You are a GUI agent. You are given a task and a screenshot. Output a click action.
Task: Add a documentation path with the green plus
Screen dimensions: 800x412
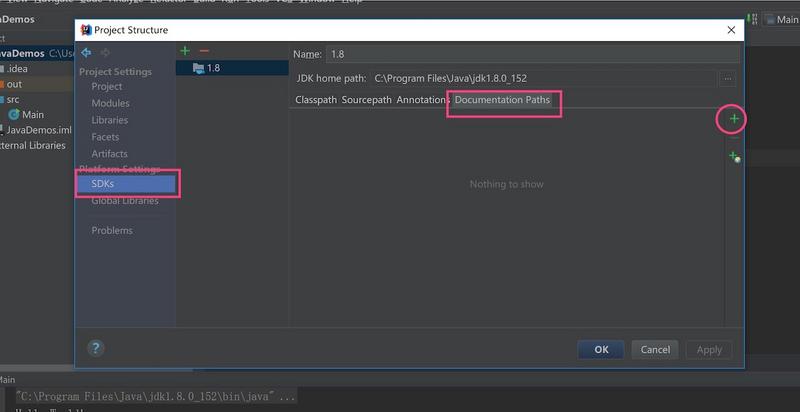[734, 119]
